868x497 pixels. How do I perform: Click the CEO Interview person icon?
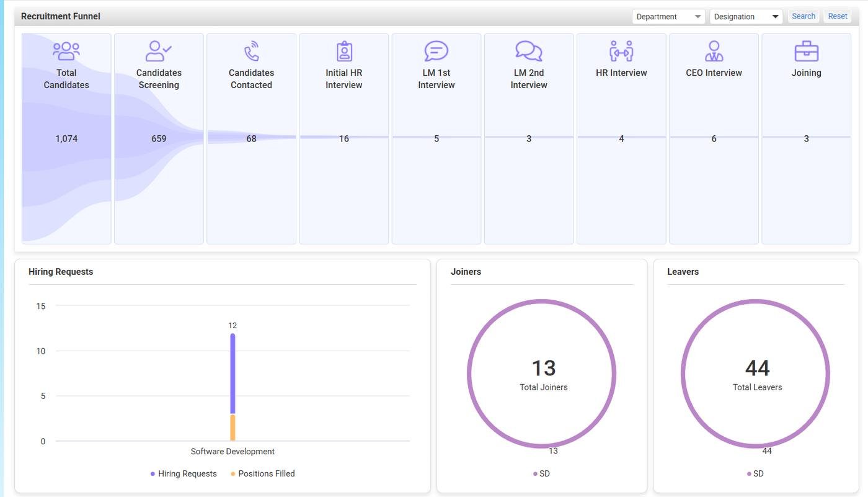(714, 51)
